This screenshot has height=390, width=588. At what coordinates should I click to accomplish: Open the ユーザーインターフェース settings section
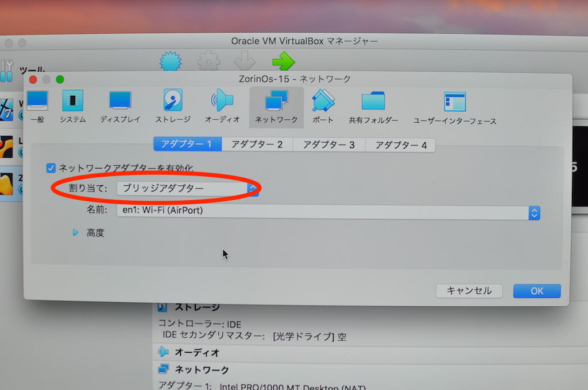click(x=455, y=108)
